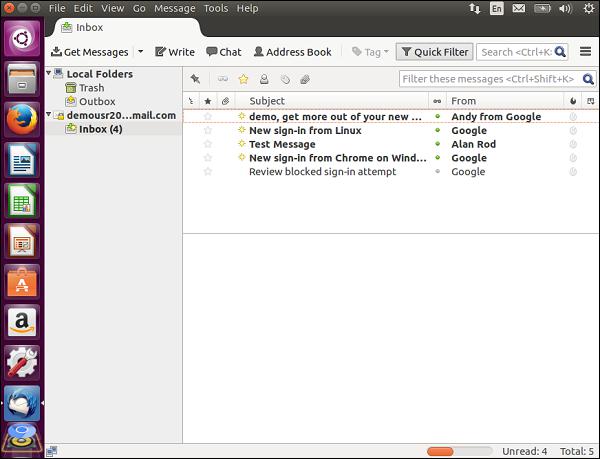Collapse the demousr20 mail account tree
600x459 pixels.
(x=49, y=116)
